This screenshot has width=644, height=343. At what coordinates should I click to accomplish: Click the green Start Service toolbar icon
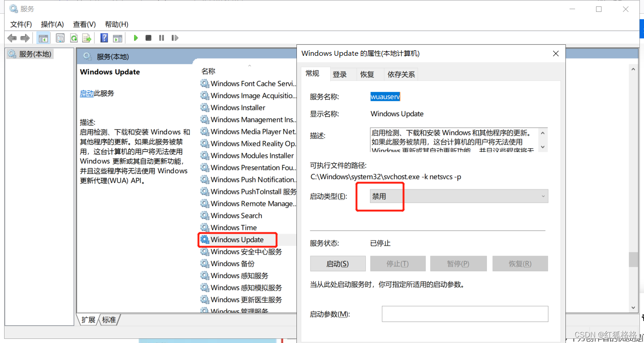(136, 38)
